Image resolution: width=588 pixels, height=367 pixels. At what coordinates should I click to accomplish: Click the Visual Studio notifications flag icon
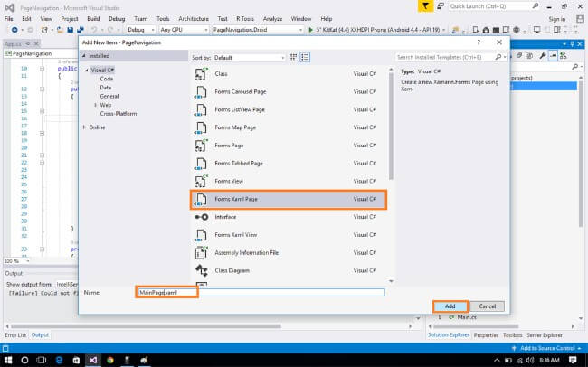[x=425, y=6]
